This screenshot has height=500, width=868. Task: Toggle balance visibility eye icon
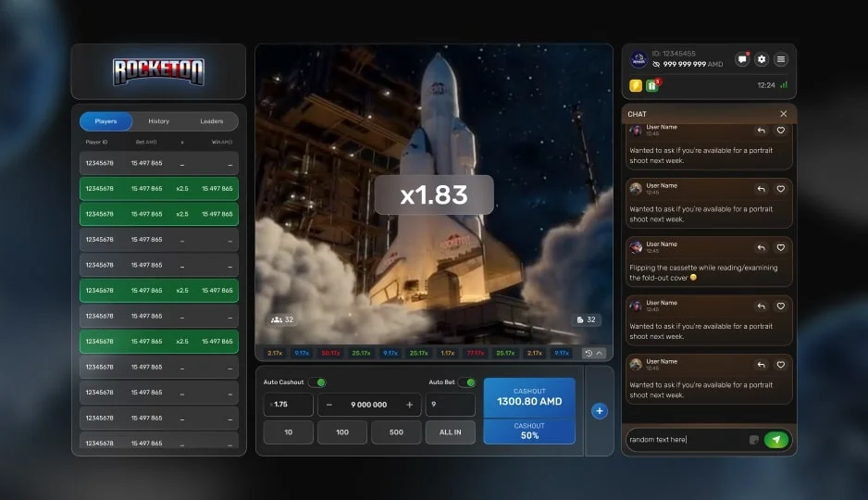[x=656, y=65]
